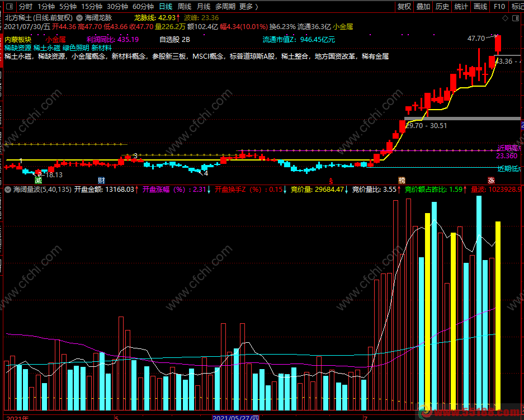Toggle the right side panel icon
The width and height of the screenshot is (524, 420).
(515, 18)
